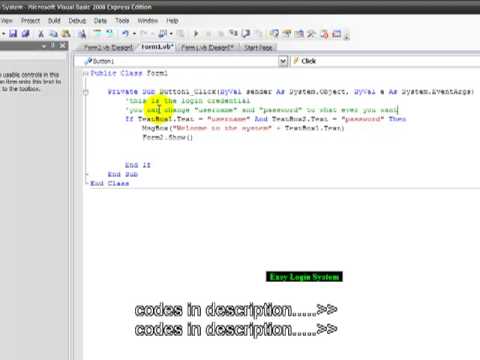Collapse the Public Class Form1 region
Screen dimensions: 480x360
point(86,73)
